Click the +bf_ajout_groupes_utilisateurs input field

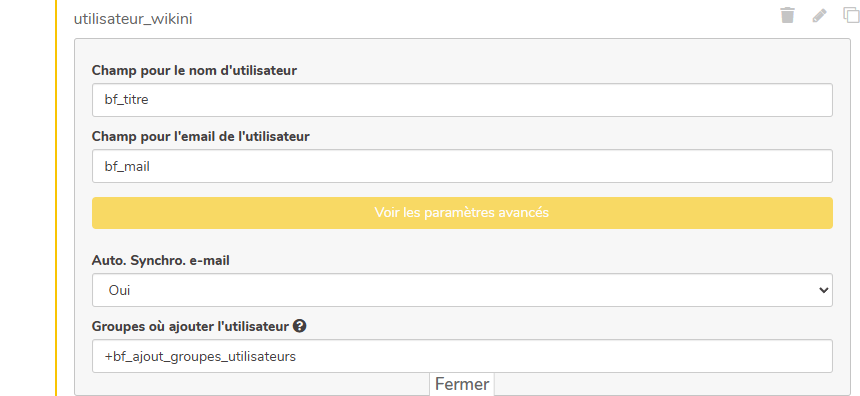462,356
